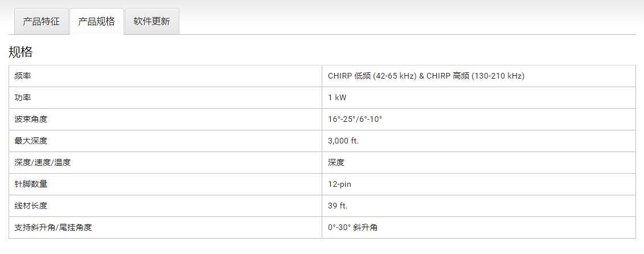Image resolution: width=644 pixels, height=254 pixels.
Task: Select the 0°-30° 斜升角 value cell
Action: (x=479, y=227)
